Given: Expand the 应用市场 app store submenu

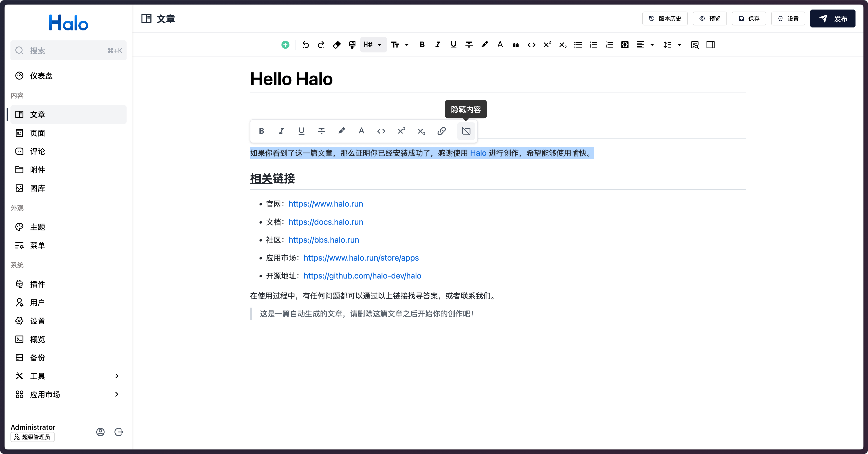Looking at the screenshot, I should pyautogui.click(x=68, y=395).
